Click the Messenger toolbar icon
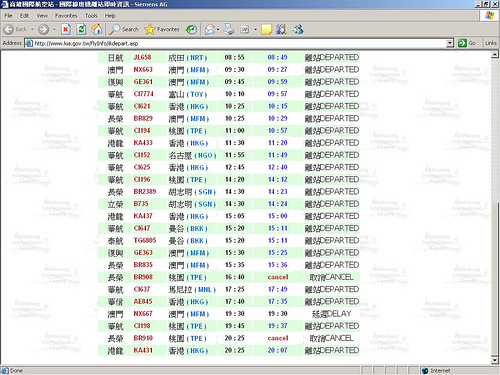Image resolution: width=500 pixels, height=375 pixels. click(298, 30)
